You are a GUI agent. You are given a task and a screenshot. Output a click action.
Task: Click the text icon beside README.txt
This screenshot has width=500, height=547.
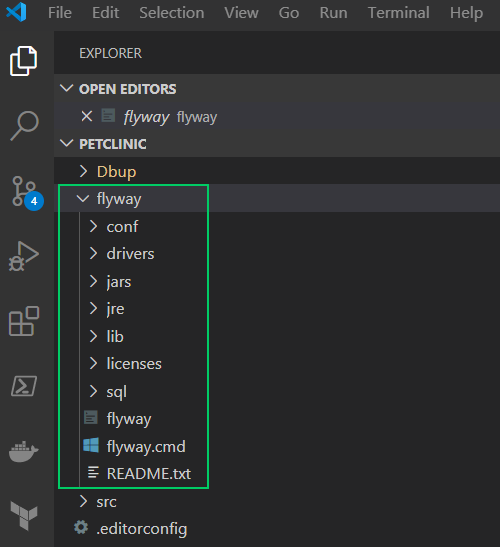pos(93,472)
